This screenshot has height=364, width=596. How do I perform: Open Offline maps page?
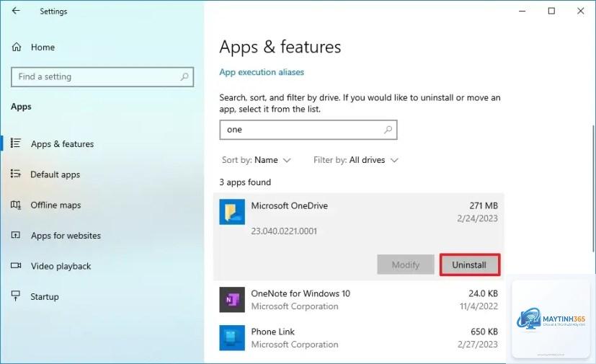[56, 205]
